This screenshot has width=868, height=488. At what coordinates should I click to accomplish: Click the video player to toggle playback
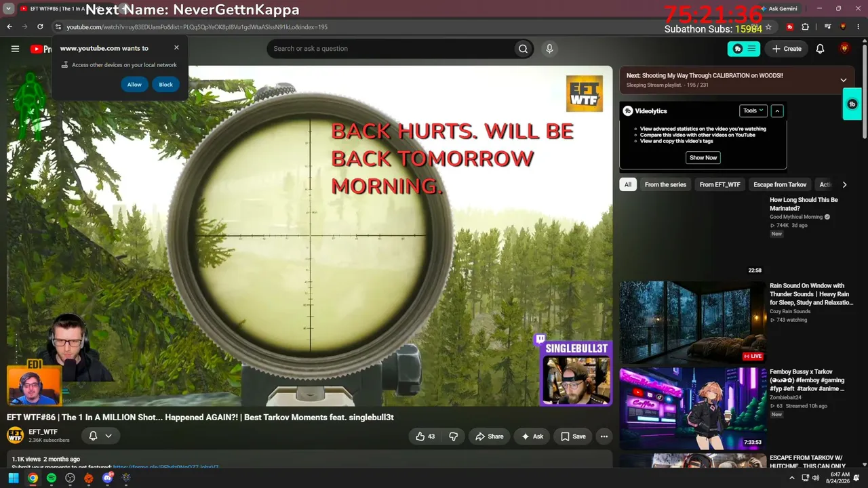[x=310, y=236]
